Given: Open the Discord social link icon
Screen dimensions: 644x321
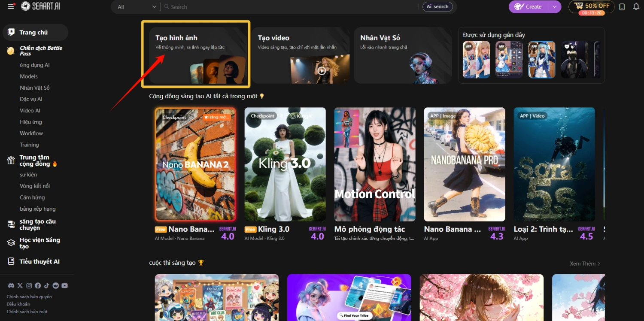Looking at the screenshot, I should 10,286.
